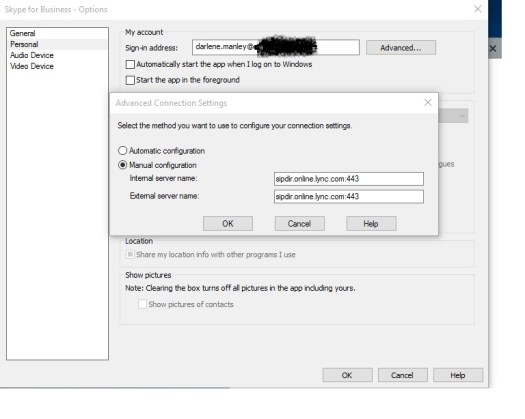Cancel the Advanced Connection Settings dialog
The width and height of the screenshot is (525, 419).
[x=300, y=223]
